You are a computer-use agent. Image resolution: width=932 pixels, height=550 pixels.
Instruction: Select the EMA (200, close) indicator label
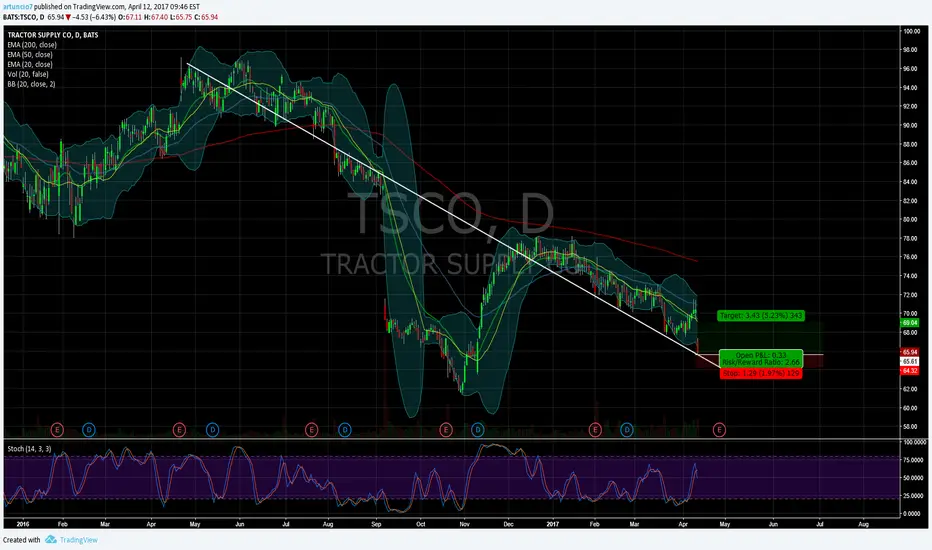pyautogui.click(x=32, y=45)
